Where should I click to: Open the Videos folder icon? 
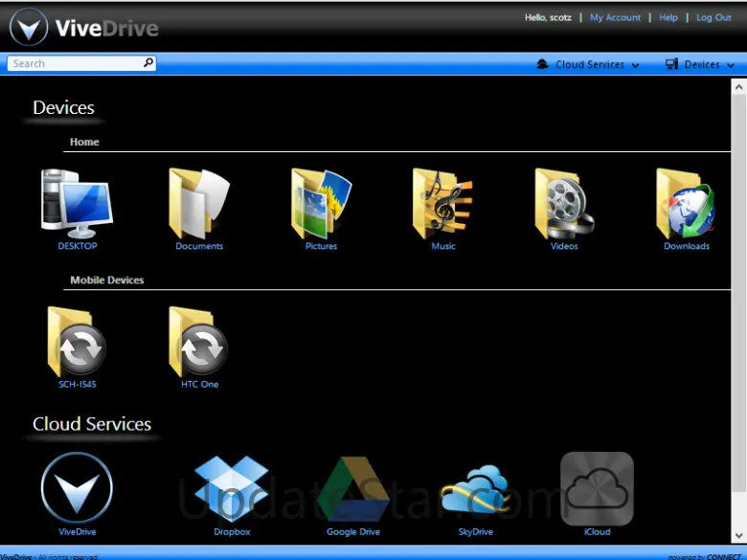click(564, 203)
